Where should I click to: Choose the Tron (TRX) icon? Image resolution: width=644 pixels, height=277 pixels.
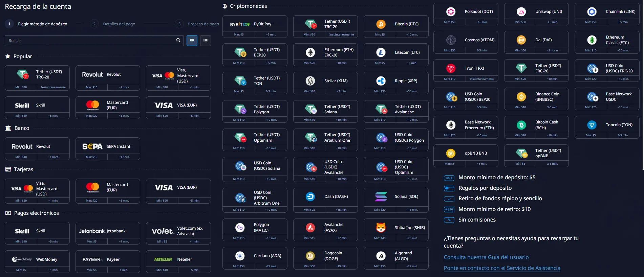point(451,68)
